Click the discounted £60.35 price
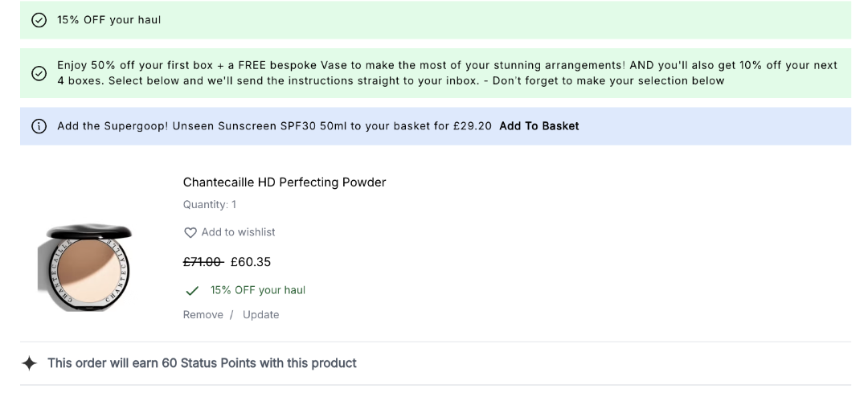This screenshot has width=868, height=397. click(251, 262)
